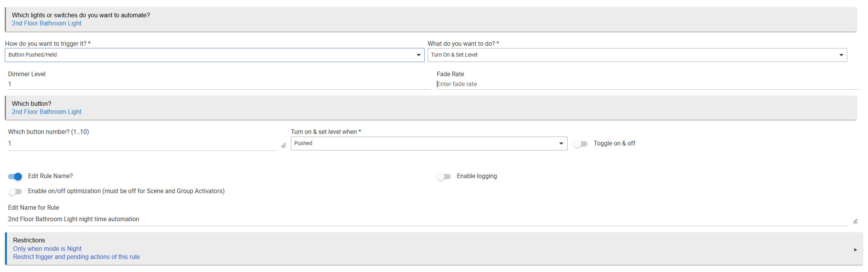Expand the Restrictions section arrow

[855, 250]
